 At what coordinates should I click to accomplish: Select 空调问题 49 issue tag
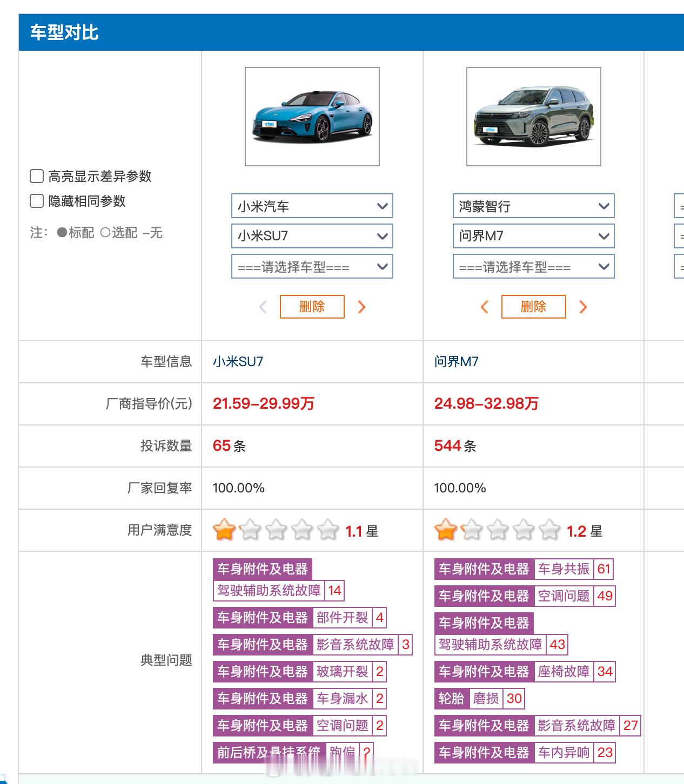(x=525, y=596)
